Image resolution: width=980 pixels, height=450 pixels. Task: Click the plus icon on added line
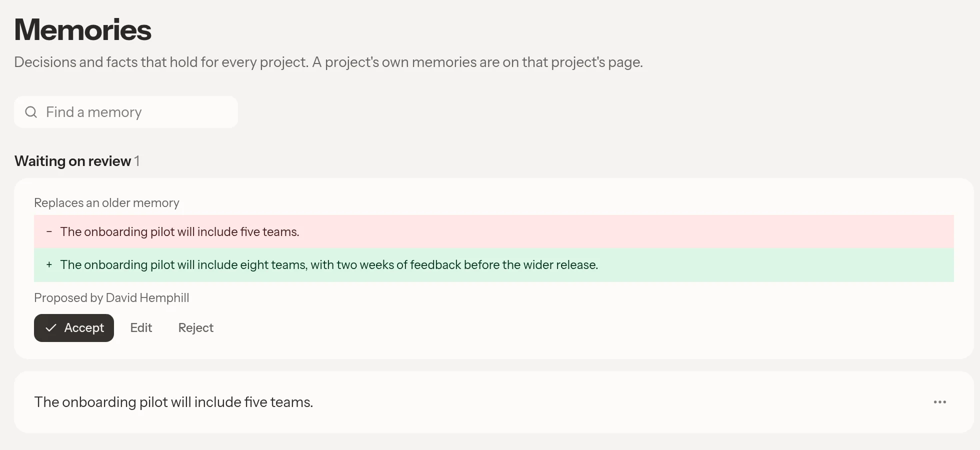tap(49, 264)
